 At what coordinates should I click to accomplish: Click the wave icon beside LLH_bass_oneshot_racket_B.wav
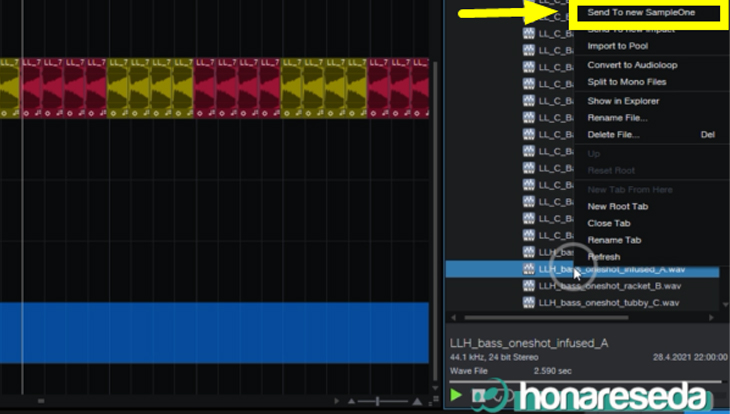tap(528, 286)
